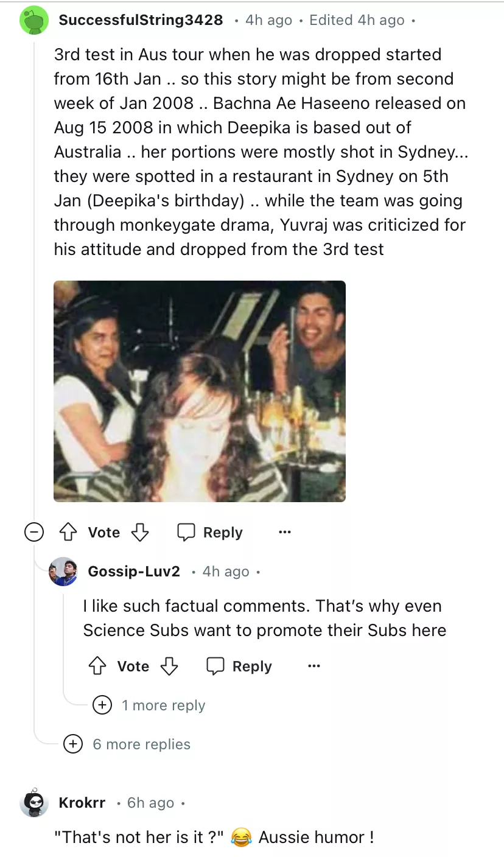Open more options on Gossip-Luv2's comment
This screenshot has width=504, height=857.
(x=313, y=666)
